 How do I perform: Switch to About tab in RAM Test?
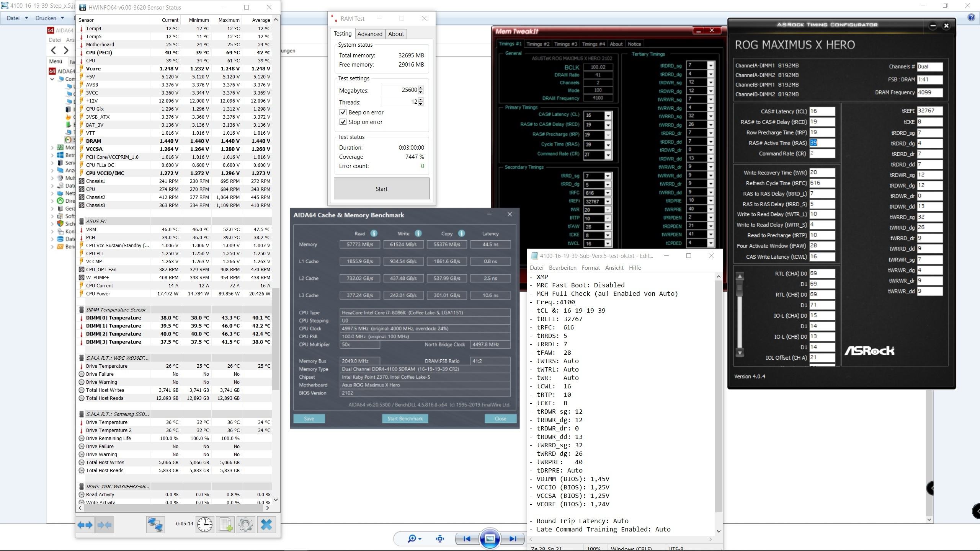click(x=396, y=34)
